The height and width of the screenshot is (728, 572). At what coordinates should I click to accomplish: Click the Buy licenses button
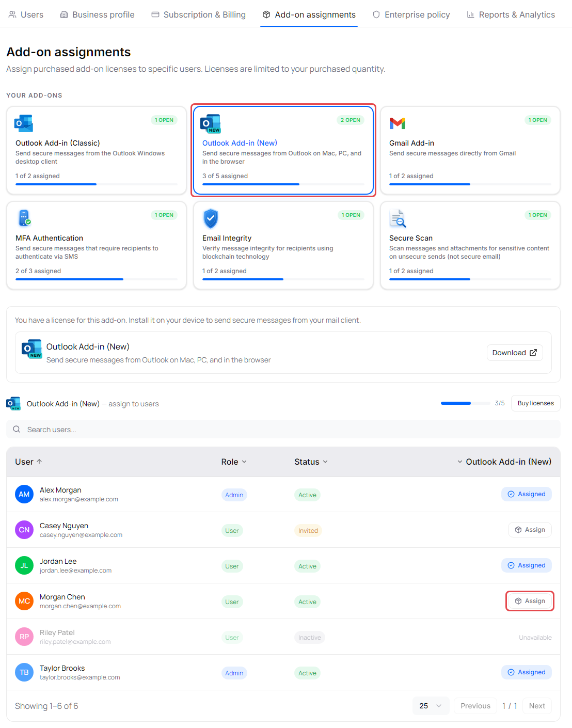point(536,403)
